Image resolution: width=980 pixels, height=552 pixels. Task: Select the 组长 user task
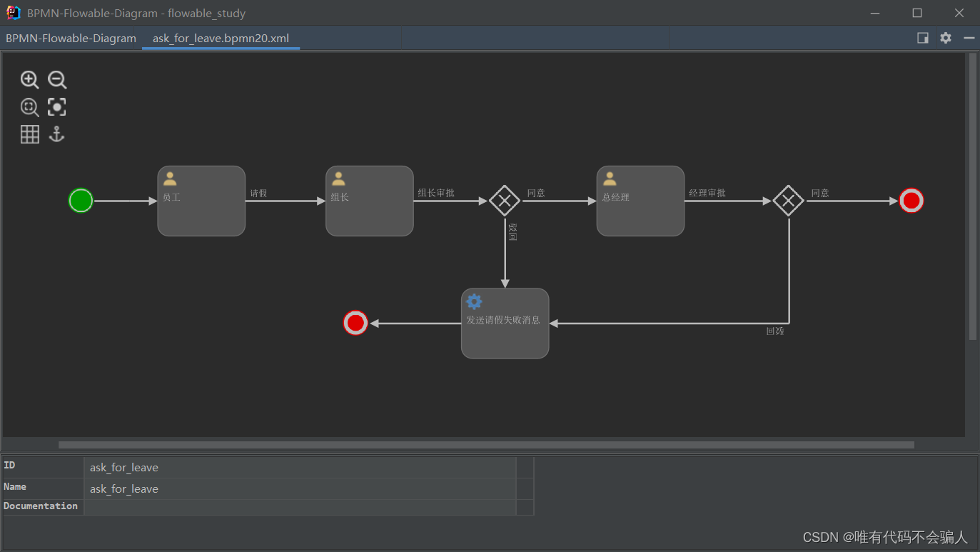370,201
